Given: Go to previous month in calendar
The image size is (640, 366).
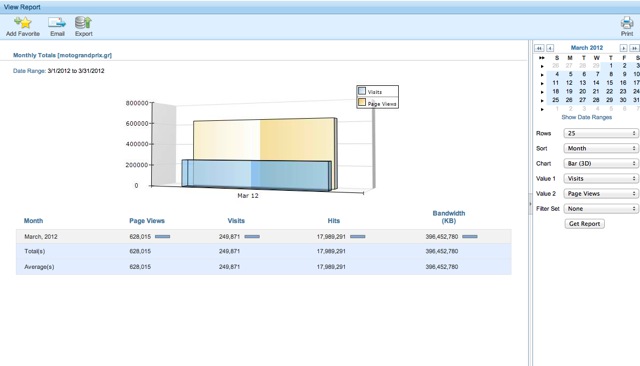Looking at the screenshot, I should click(x=550, y=48).
